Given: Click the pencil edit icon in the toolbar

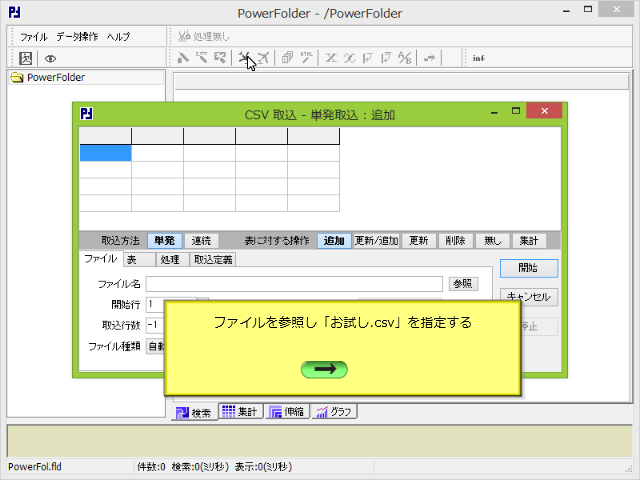Looking at the screenshot, I should tap(183, 58).
